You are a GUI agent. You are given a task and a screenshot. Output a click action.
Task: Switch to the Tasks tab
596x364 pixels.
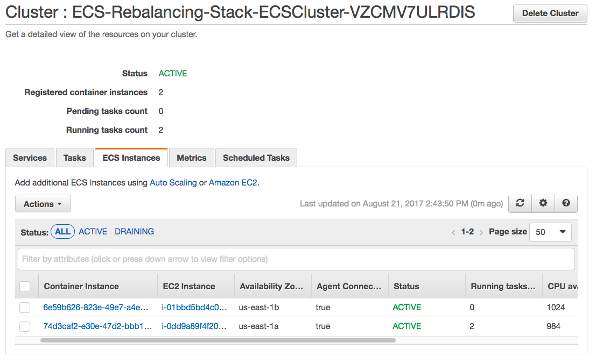coord(75,158)
